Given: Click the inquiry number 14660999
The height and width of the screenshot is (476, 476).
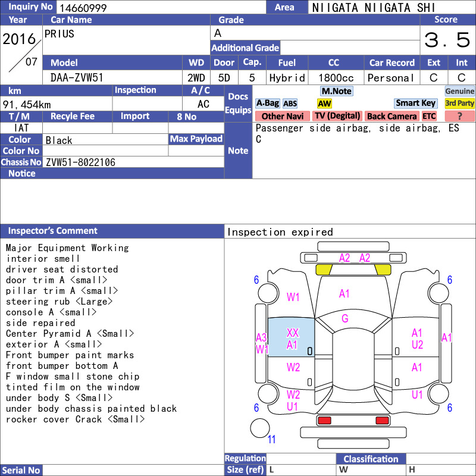Looking at the screenshot, I should coord(83,8).
